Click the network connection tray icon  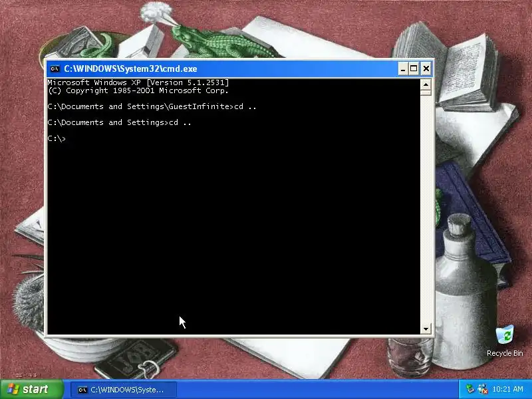[x=483, y=389]
